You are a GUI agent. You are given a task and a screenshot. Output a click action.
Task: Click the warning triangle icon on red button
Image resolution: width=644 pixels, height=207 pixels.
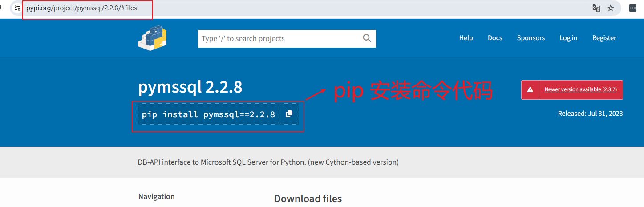pos(530,89)
